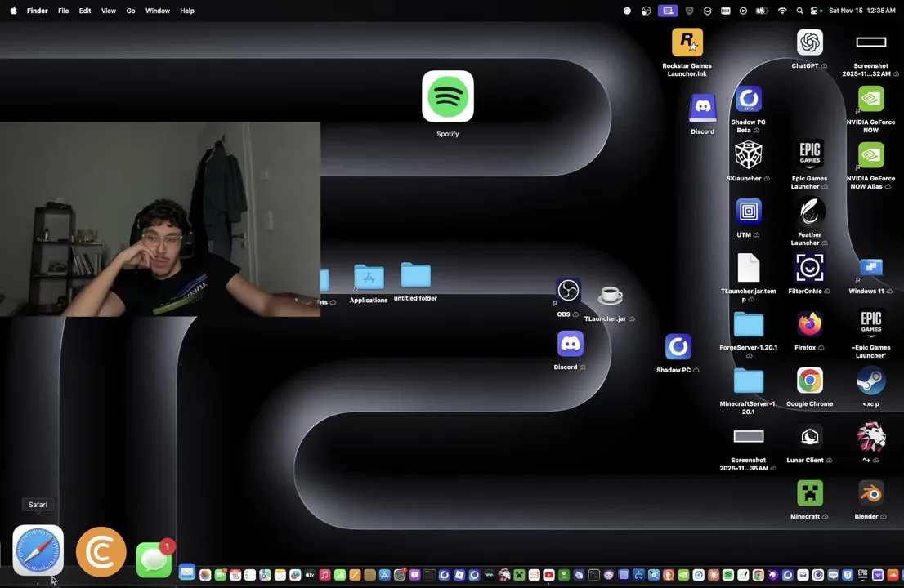904x588 pixels.
Task: Select the TLauncher.jar coffee cup icon
Action: [x=610, y=296]
